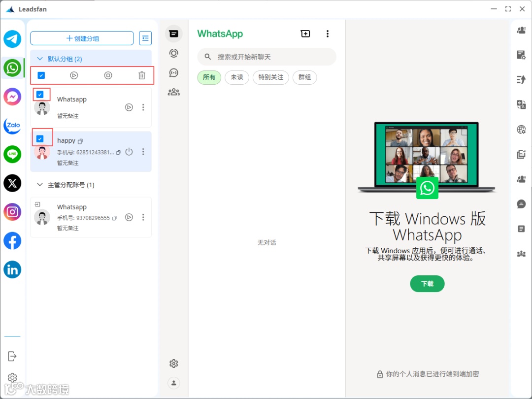Toggle the select-all checkbox in 默认分组
Screen dimensions: 532x399
pyautogui.click(x=41, y=75)
